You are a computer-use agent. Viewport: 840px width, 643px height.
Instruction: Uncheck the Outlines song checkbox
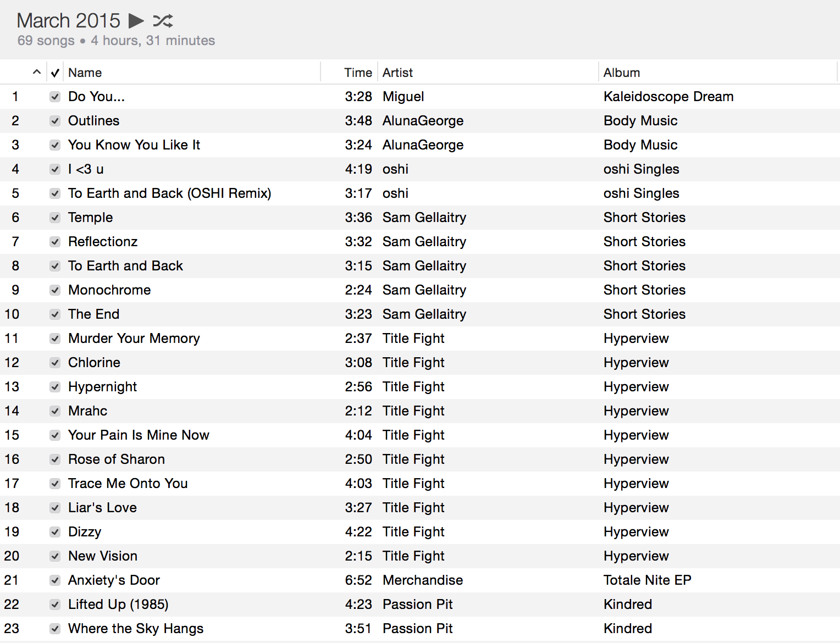pyautogui.click(x=55, y=121)
